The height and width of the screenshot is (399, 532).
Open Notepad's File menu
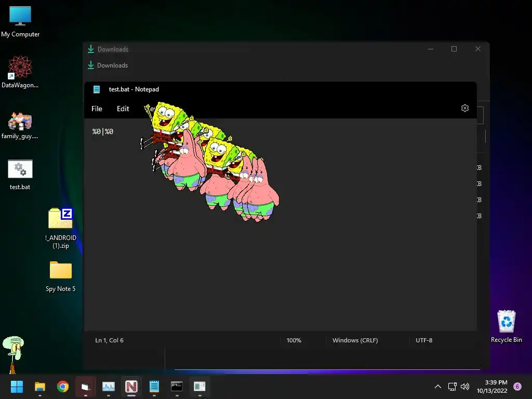pyautogui.click(x=97, y=109)
